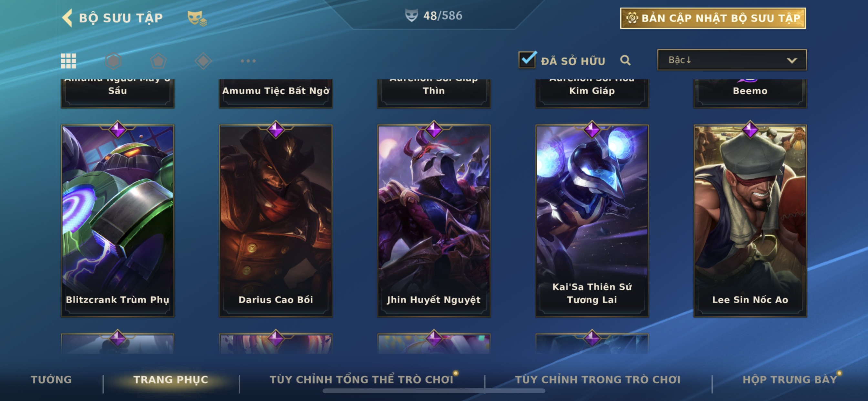This screenshot has height=401, width=868.
Task: Open more filters via the three dots
Action: click(248, 61)
